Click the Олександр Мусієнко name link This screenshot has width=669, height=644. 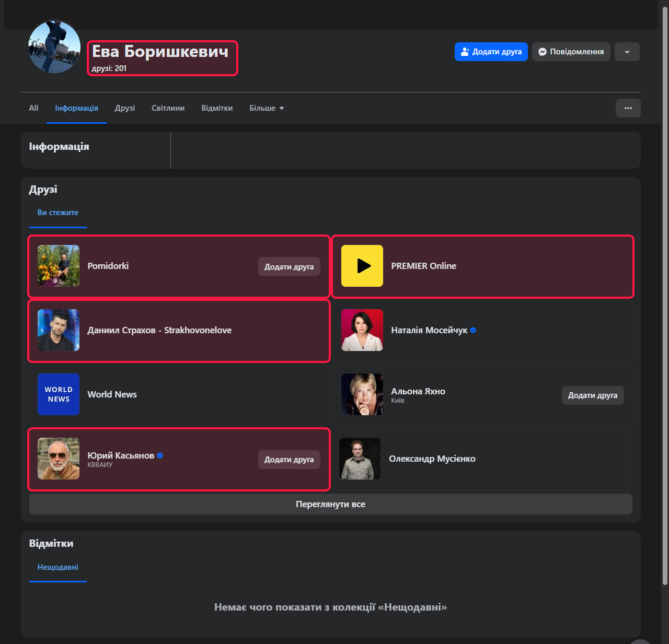tap(432, 459)
